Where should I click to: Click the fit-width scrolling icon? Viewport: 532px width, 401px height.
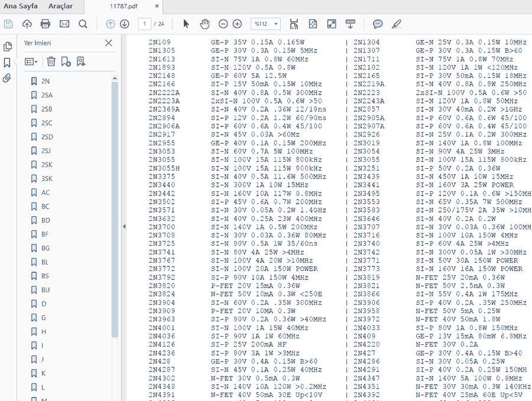[x=294, y=24]
